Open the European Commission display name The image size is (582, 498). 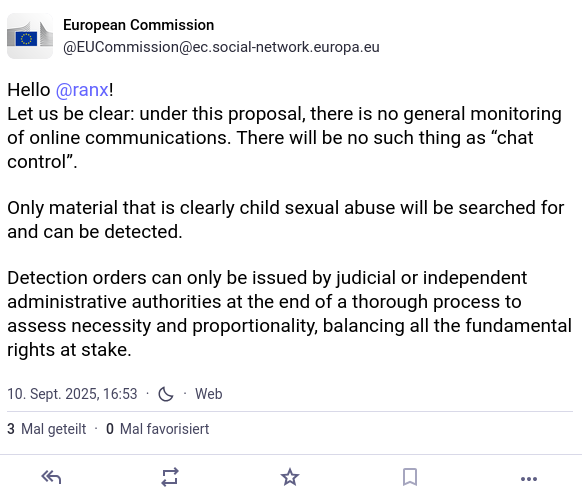(x=138, y=25)
